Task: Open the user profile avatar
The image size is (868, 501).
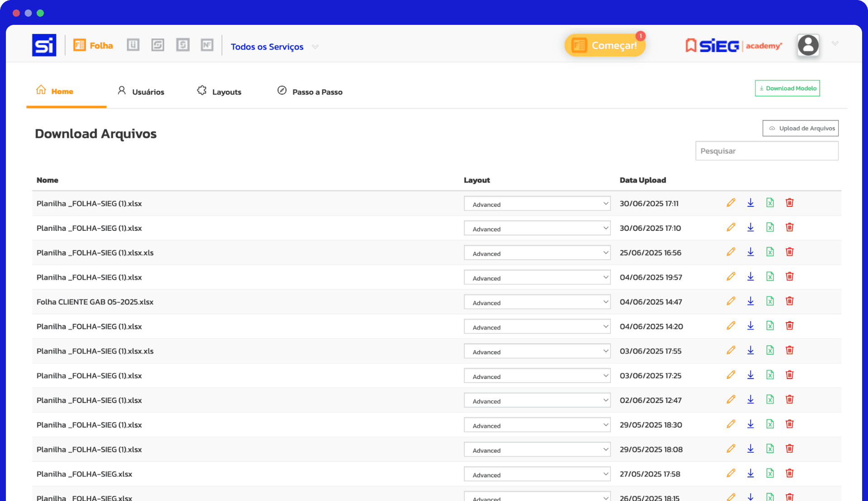Action: 808,45
